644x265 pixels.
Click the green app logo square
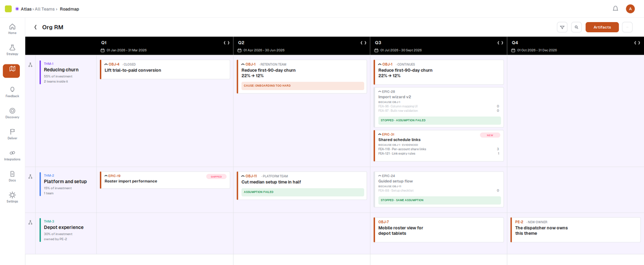(x=8, y=9)
